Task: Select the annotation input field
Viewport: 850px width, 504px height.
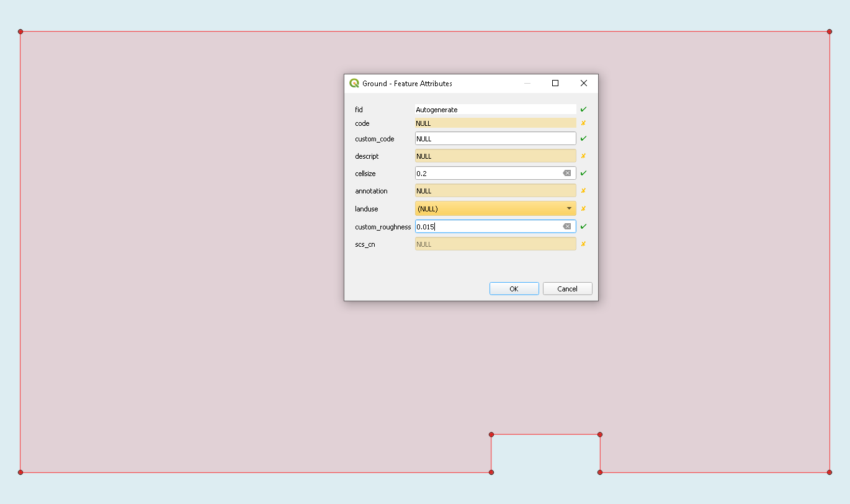Action: pos(495,191)
